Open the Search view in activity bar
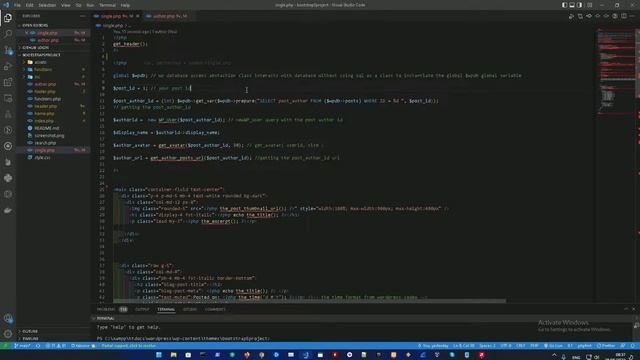Image resolution: width=640 pixels, height=360 pixels. coord(8,34)
